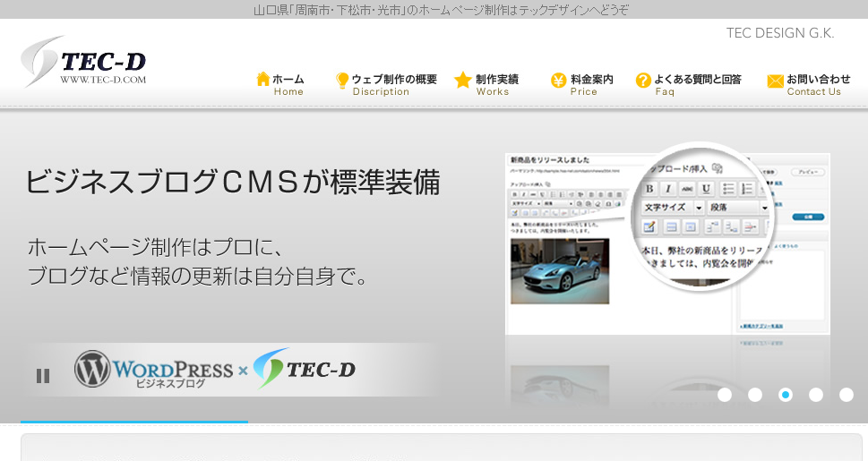
Task: Open the 制作実績 Works menu item
Action: coord(496,84)
